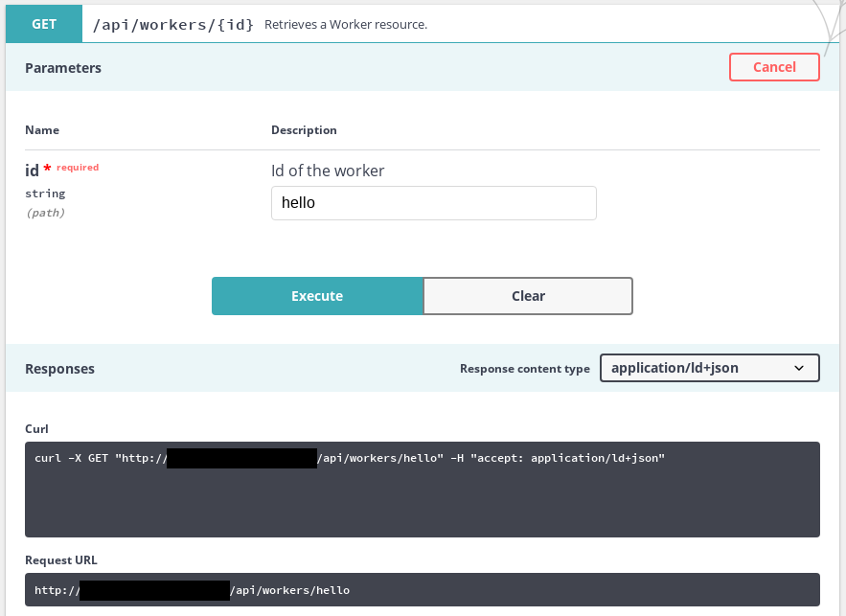Click the Responses section heading

tap(60, 369)
